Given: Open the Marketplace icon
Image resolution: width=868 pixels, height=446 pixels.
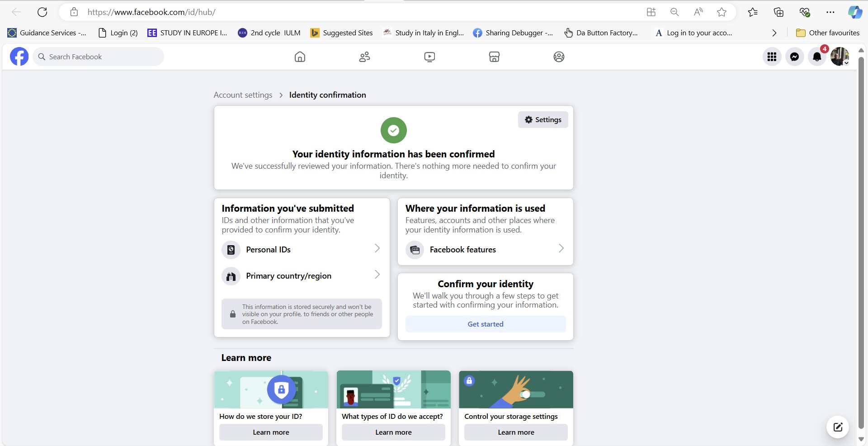Looking at the screenshot, I should point(494,57).
